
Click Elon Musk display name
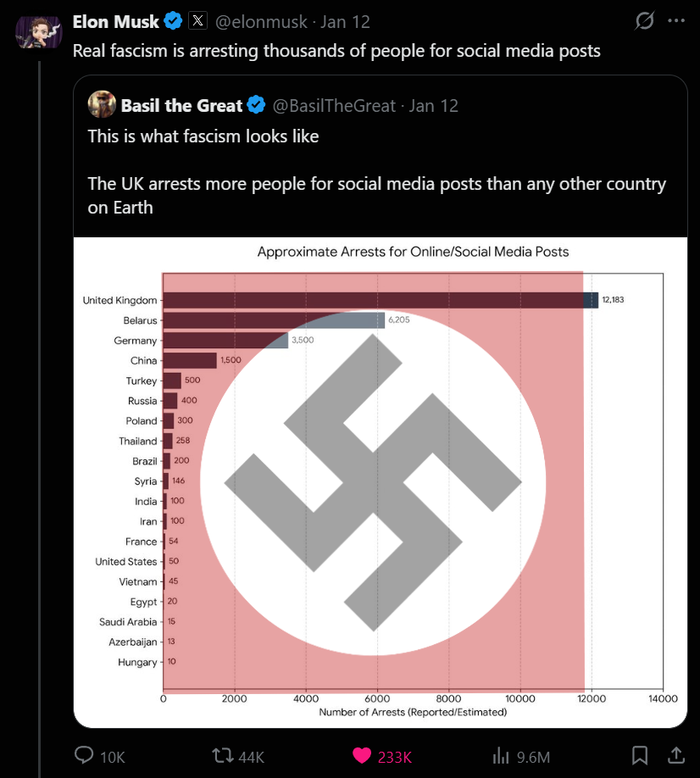[115, 22]
